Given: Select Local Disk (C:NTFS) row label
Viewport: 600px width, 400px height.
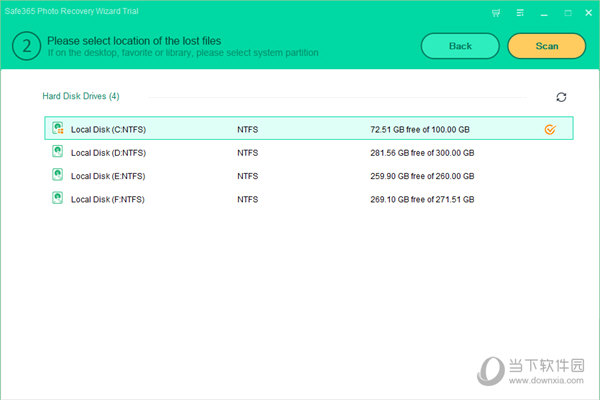Looking at the screenshot, I should (108, 130).
